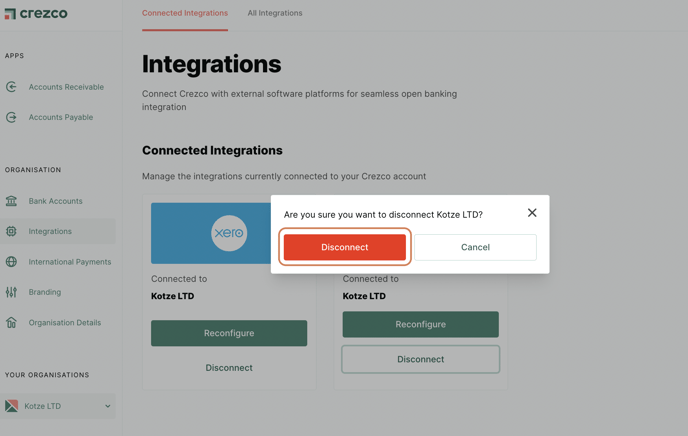The width and height of the screenshot is (688, 436).
Task: Close the dialog with the X
Action: click(532, 213)
